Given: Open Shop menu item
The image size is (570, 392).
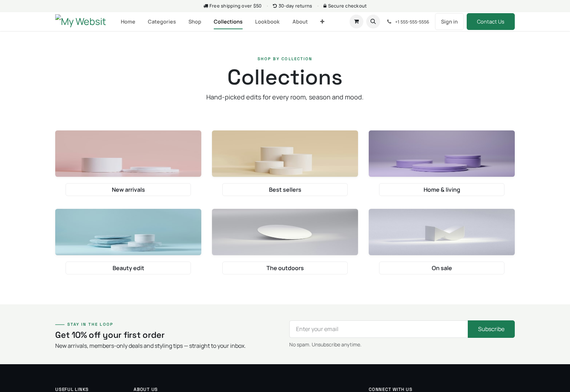Looking at the screenshot, I should (x=195, y=22).
